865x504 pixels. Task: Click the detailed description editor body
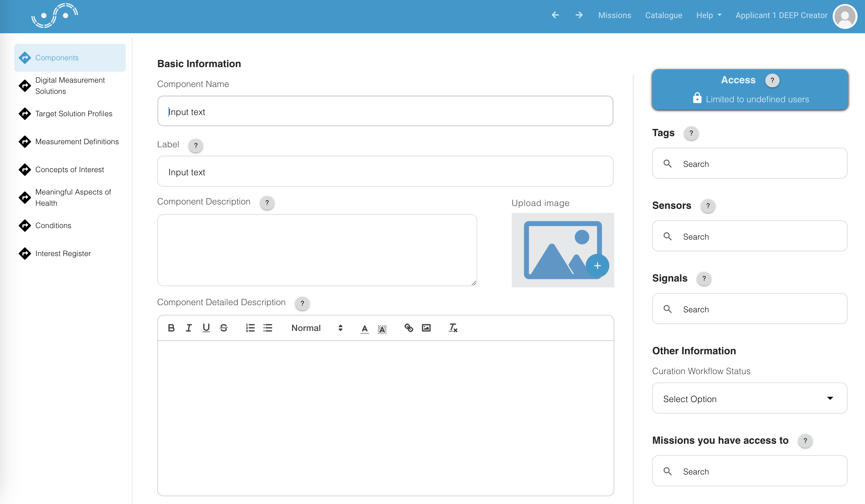pos(385,418)
